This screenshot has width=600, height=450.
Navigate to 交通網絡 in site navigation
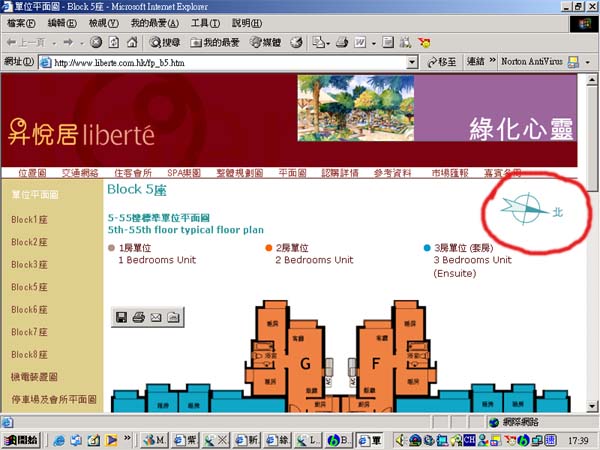click(x=83, y=173)
